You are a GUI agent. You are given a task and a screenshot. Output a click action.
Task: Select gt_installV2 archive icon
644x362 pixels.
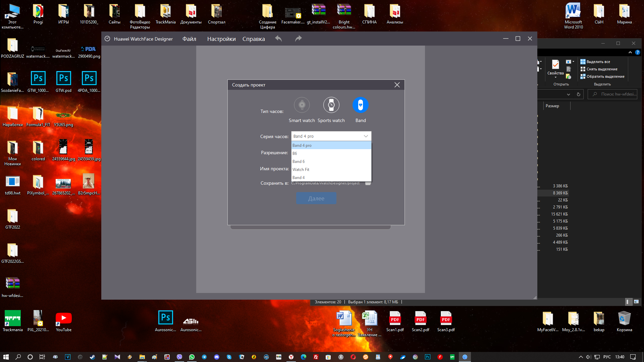point(318,14)
